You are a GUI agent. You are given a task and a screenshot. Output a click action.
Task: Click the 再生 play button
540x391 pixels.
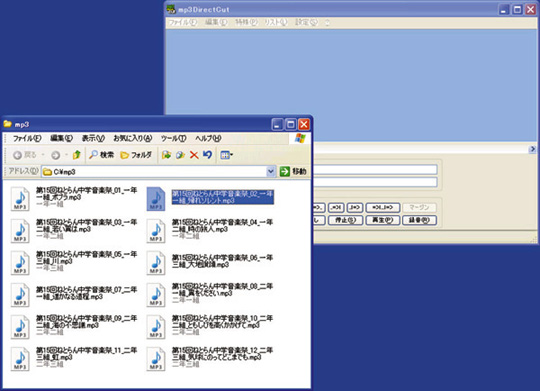(383, 220)
